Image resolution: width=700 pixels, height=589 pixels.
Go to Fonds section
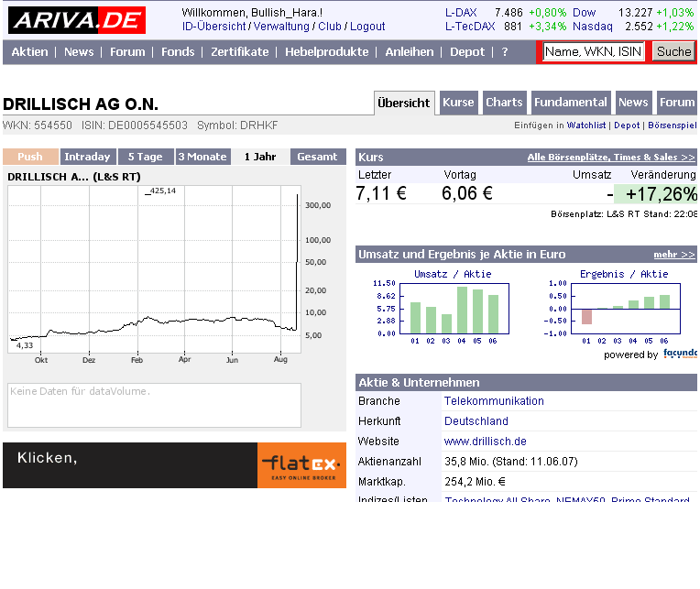pos(178,52)
